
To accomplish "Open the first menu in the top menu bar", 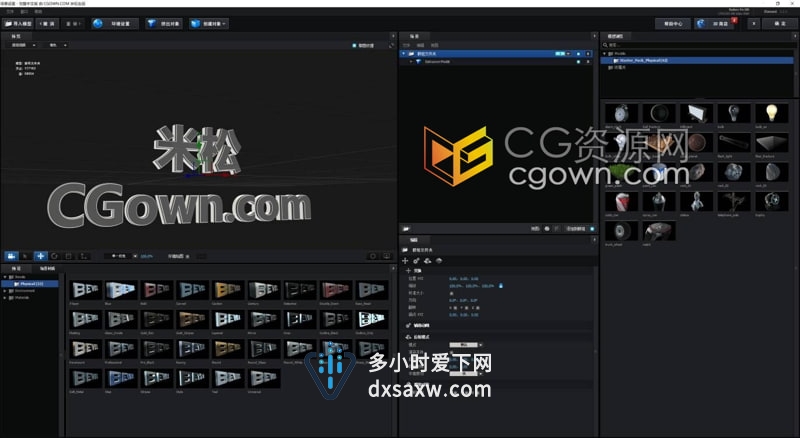I will coord(10,11).
